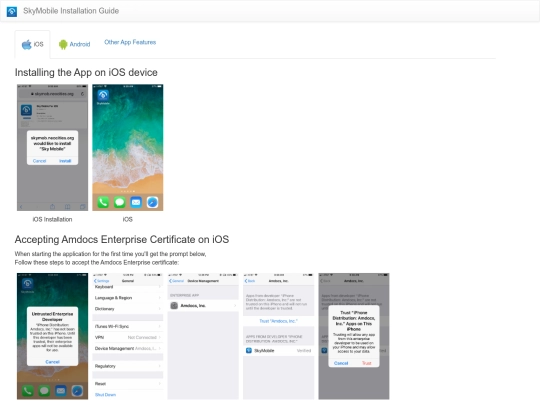Click red Trust button in trust dialog
This screenshot has width=540, height=405.
367,363
